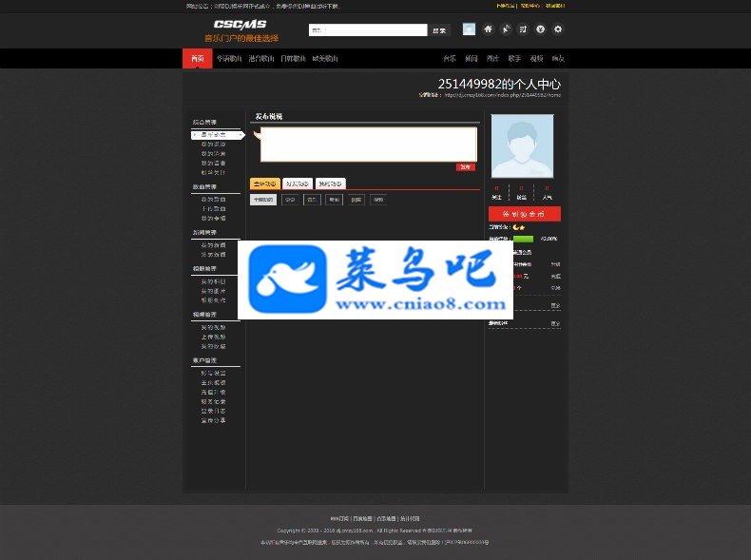Click the music playlist icon in the header
The width and height of the screenshot is (751, 560).
point(523,29)
